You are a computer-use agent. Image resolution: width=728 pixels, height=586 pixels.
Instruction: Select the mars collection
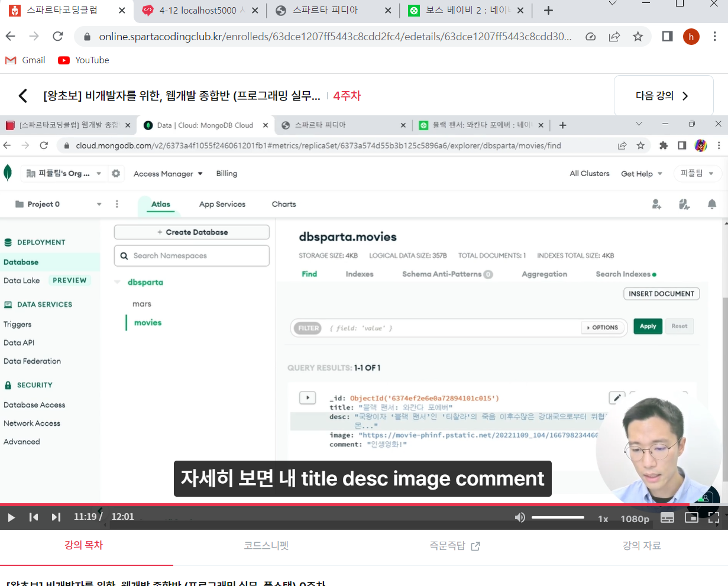pyautogui.click(x=142, y=304)
